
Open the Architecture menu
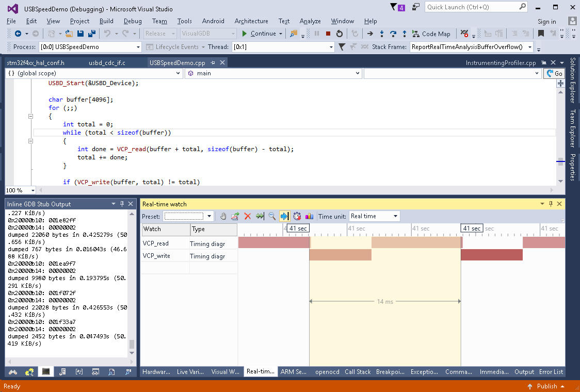251,21
